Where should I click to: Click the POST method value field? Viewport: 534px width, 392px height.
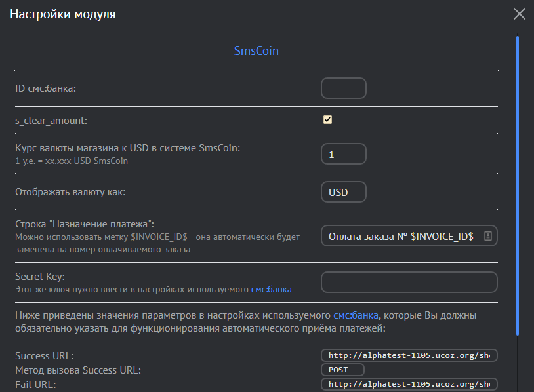click(343, 370)
